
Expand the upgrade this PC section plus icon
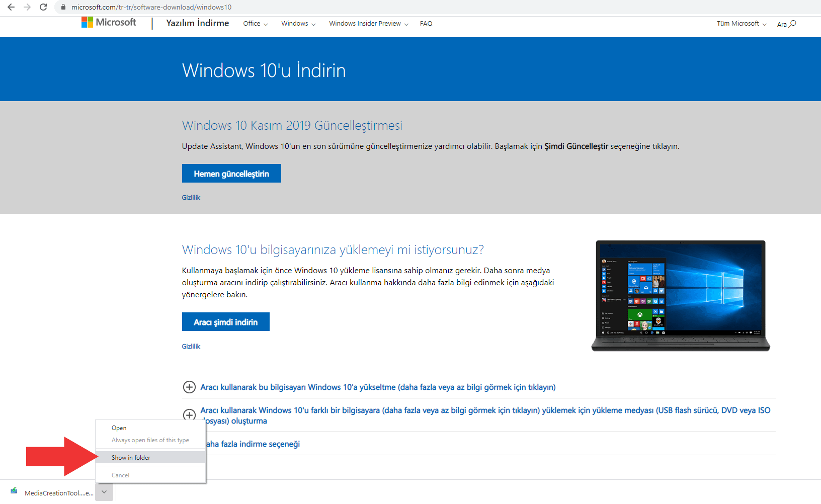tap(189, 387)
